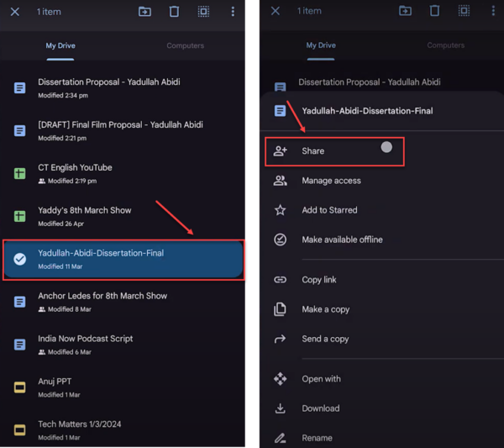The image size is (504, 448).
Task: Click the Manage access people icon
Action: (281, 181)
